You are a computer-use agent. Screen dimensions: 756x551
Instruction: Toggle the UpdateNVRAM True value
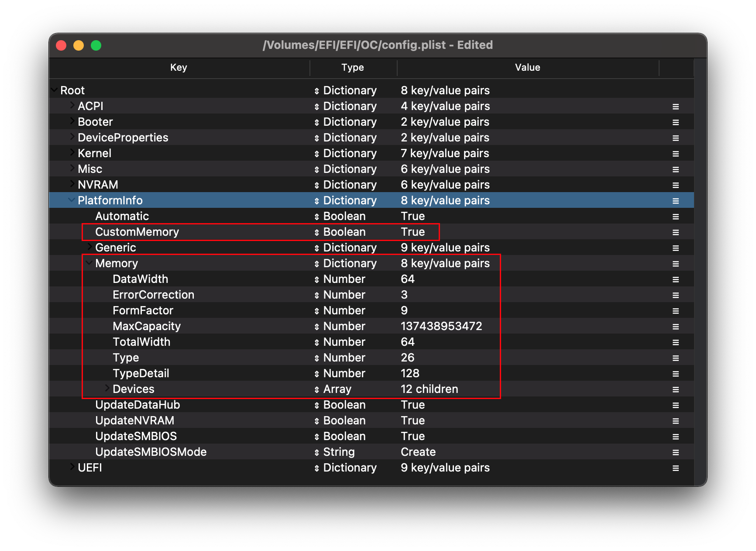[x=412, y=421]
